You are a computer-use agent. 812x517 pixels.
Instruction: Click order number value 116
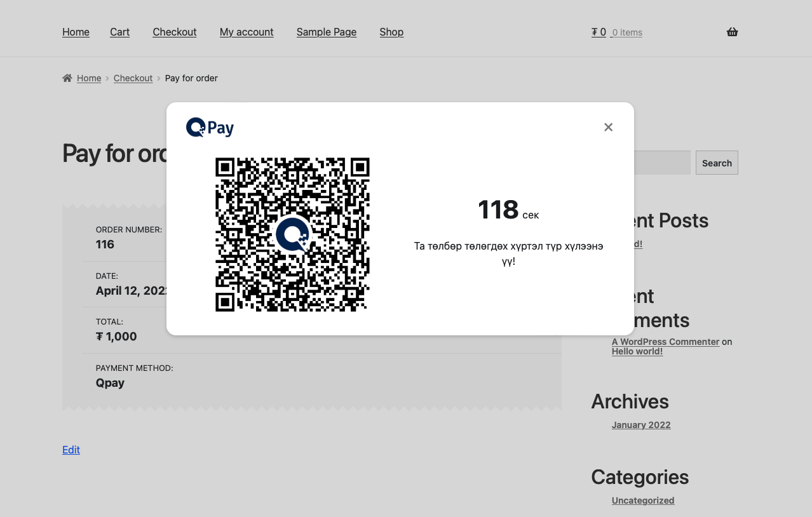(105, 245)
